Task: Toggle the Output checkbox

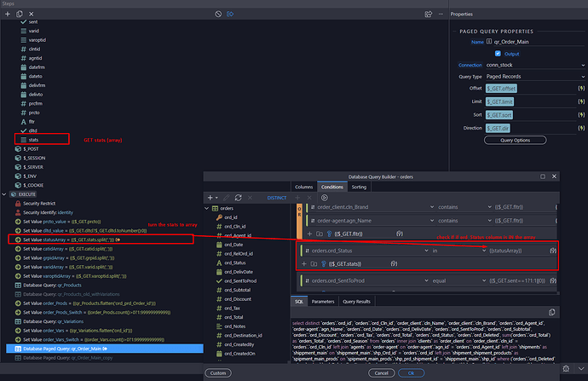Action: [498, 54]
